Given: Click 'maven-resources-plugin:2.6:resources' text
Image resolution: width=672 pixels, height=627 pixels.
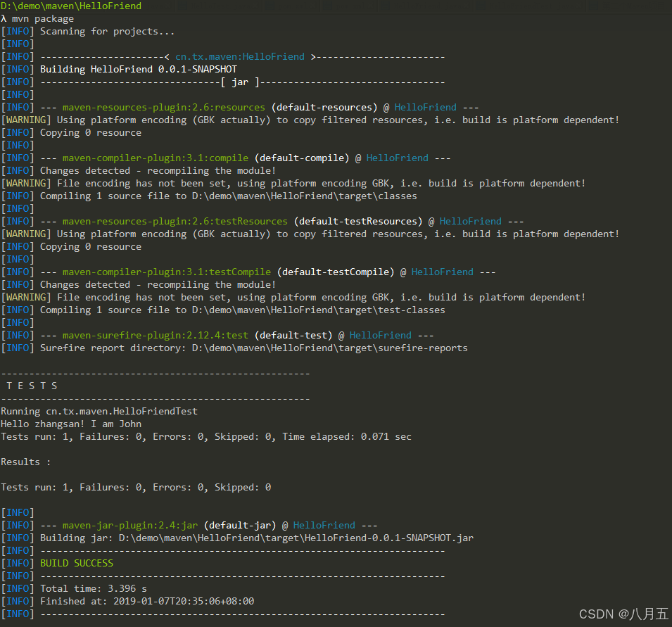Looking at the screenshot, I should pyautogui.click(x=164, y=107).
